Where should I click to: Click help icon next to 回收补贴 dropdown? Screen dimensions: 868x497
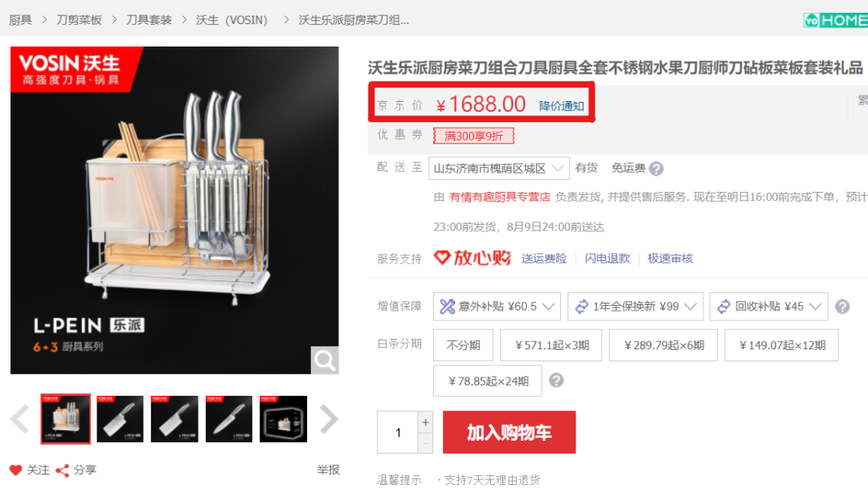842,307
